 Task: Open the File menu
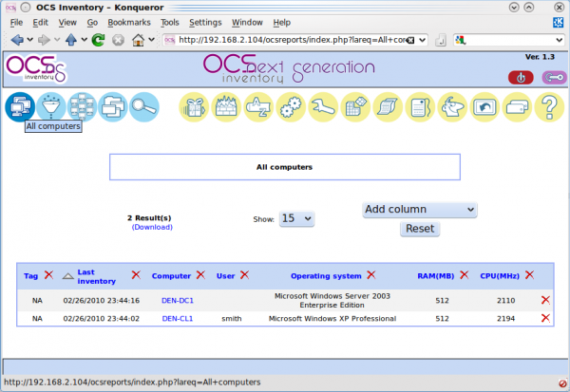[x=16, y=23]
